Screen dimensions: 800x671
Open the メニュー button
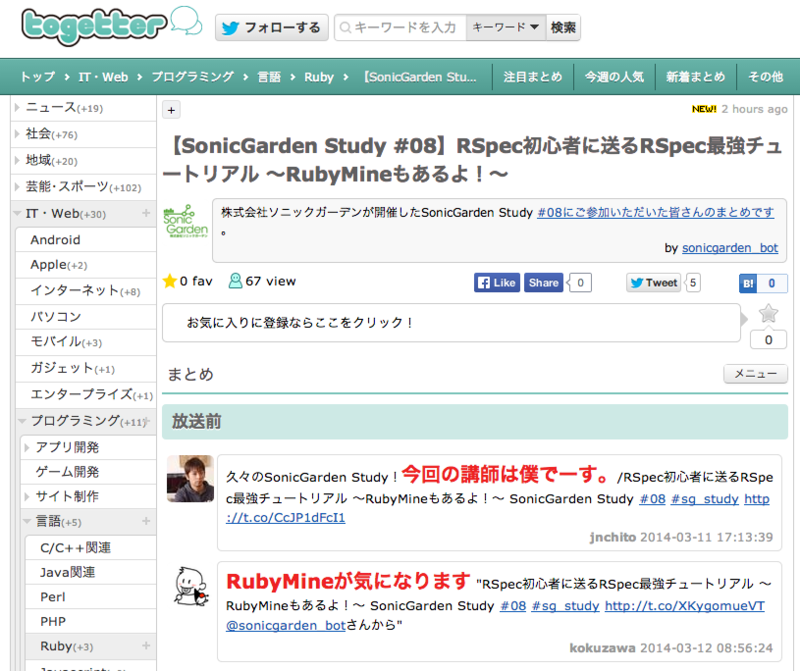tap(755, 374)
